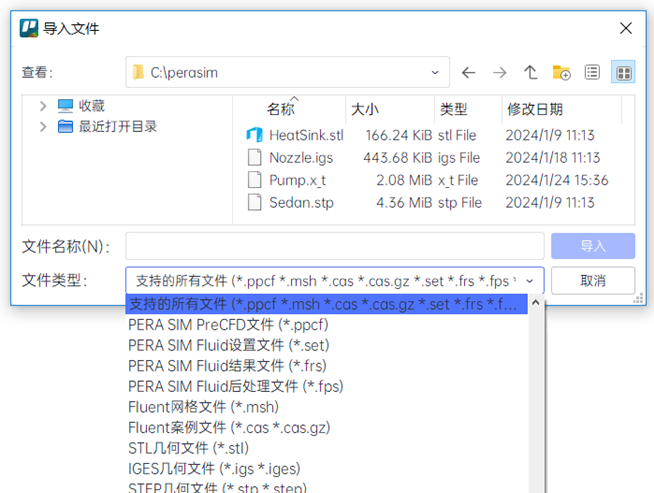This screenshot has width=654, height=493.
Task: Collapse the 文件类型 dropdown list
Action: pos(529,281)
